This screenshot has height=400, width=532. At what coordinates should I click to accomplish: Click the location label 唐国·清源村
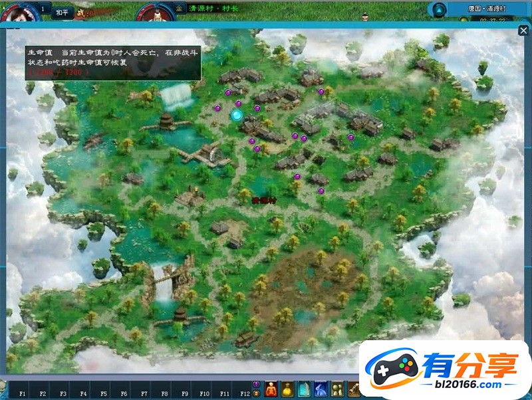click(487, 9)
